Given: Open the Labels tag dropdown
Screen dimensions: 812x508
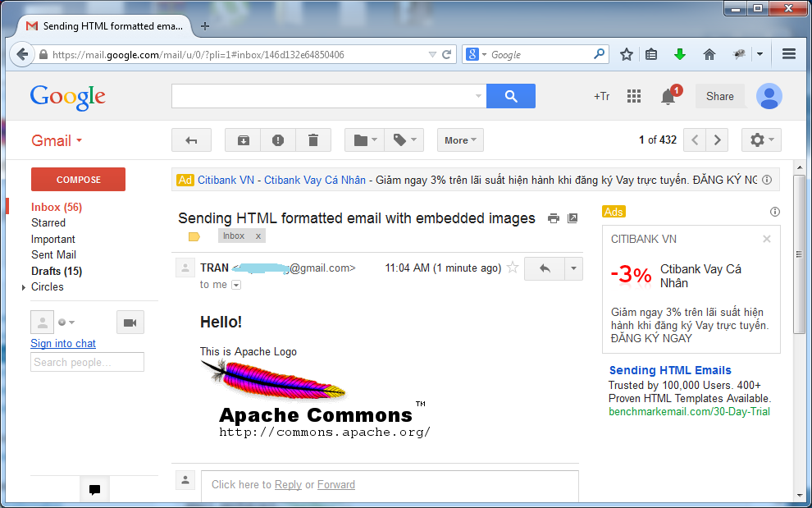Looking at the screenshot, I should pyautogui.click(x=404, y=140).
